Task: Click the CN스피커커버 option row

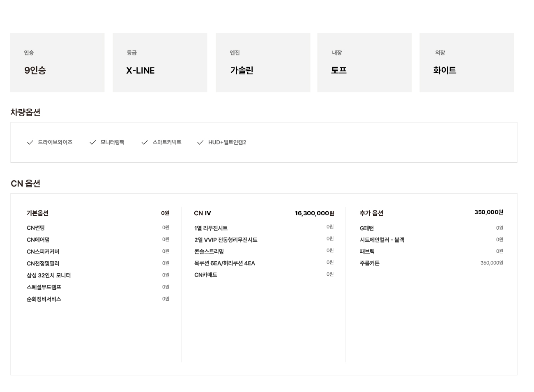Action: click(x=98, y=251)
